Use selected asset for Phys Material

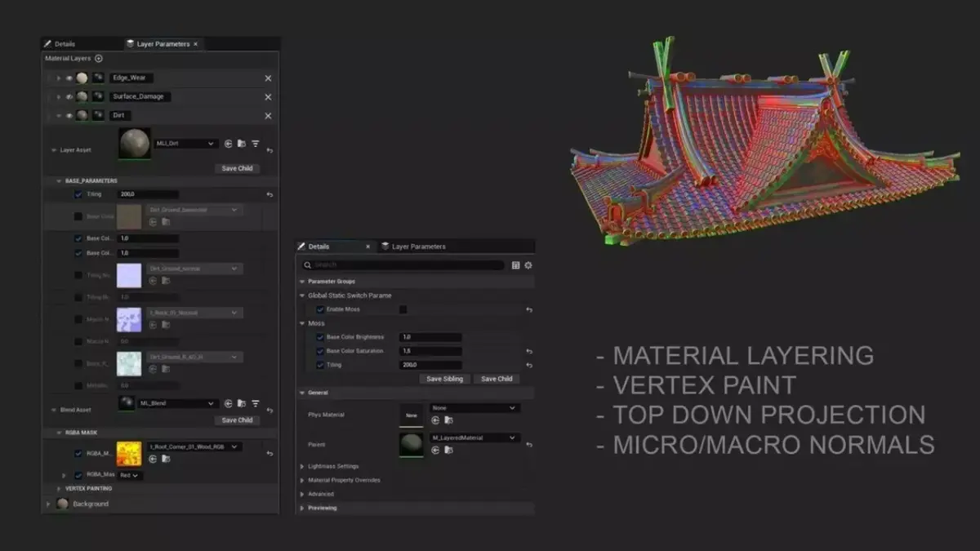coord(435,420)
